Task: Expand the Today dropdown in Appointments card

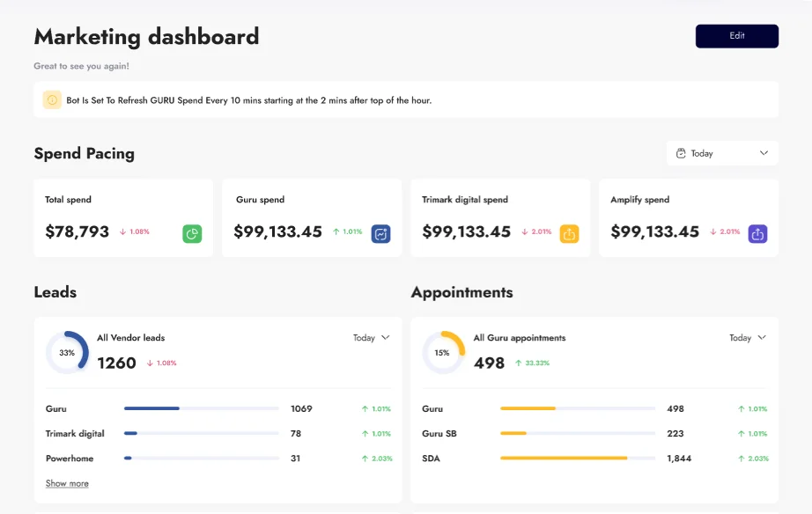Action: 748,338
